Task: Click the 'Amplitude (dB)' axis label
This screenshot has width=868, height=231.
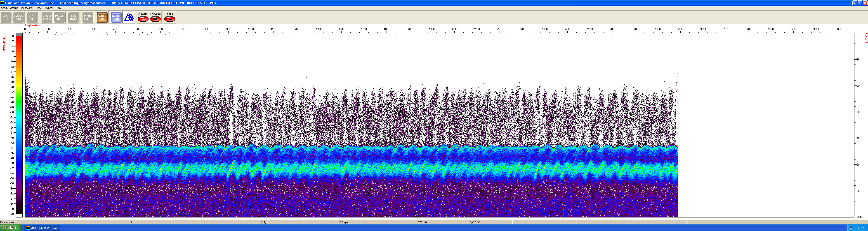Action: (4, 44)
